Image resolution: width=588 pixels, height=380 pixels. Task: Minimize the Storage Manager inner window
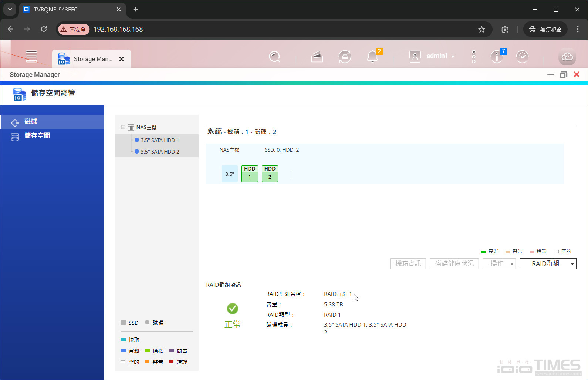551,75
